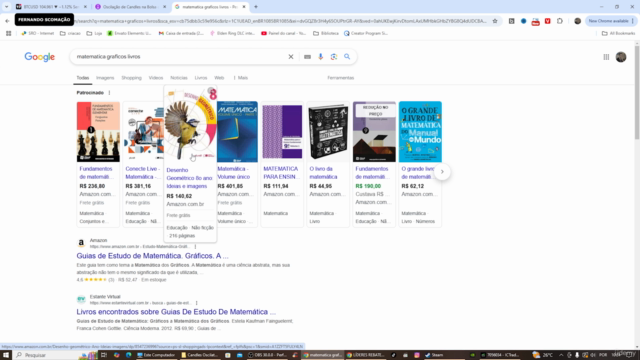640x360 pixels.
Task: Go to the Google logo homepage
Action: [40, 57]
